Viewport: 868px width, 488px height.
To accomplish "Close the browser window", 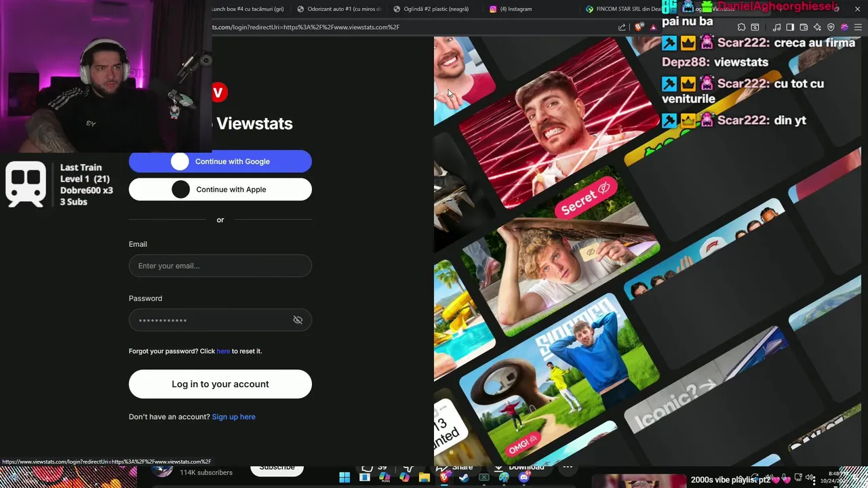I will [x=857, y=9].
